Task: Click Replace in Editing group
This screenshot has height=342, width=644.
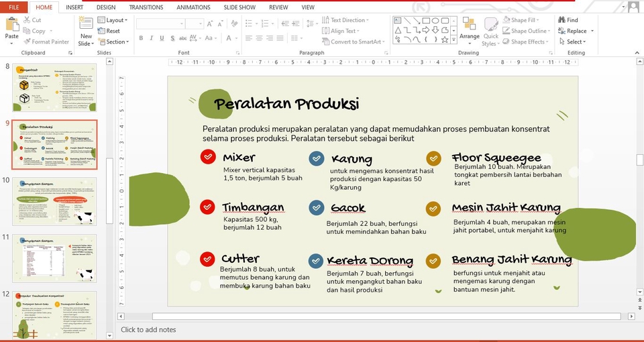Action: pos(576,31)
